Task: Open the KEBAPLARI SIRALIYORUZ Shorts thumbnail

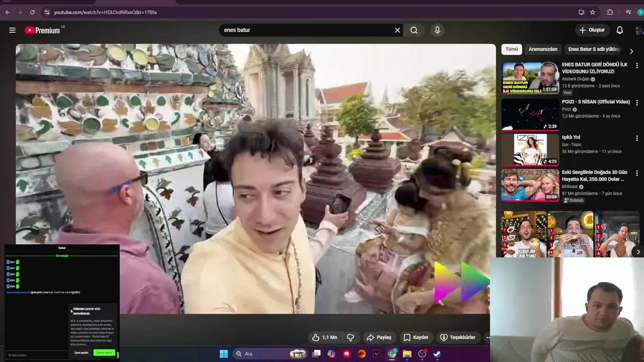Action: click(x=524, y=234)
